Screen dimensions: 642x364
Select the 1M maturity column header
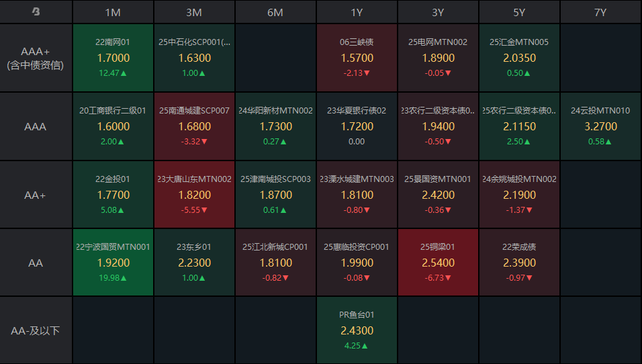(113, 12)
